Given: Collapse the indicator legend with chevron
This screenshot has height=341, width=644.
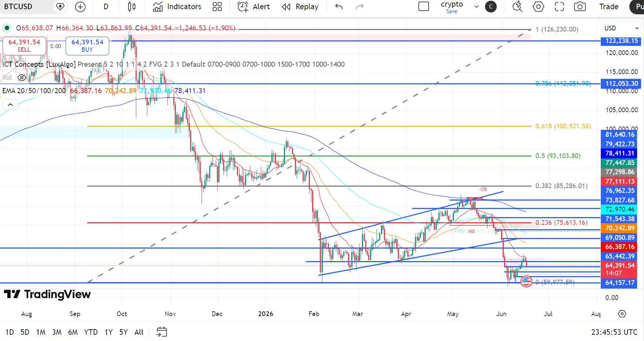Looking at the screenshot, I should coord(10,105).
